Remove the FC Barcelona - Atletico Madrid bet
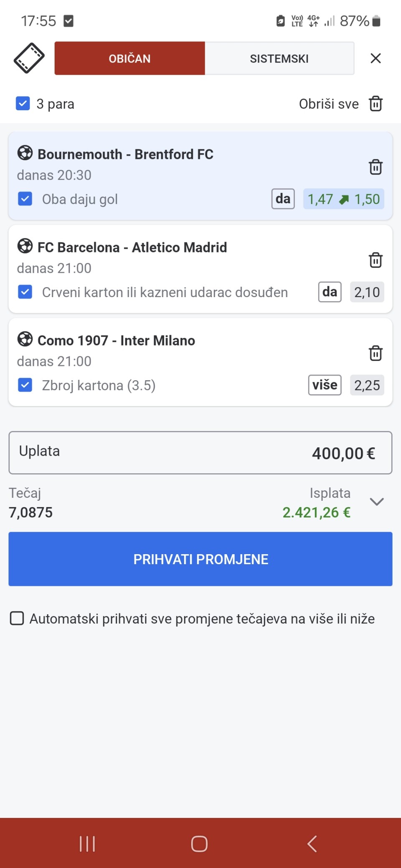This screenshot has width=401, height=868. 376,260
